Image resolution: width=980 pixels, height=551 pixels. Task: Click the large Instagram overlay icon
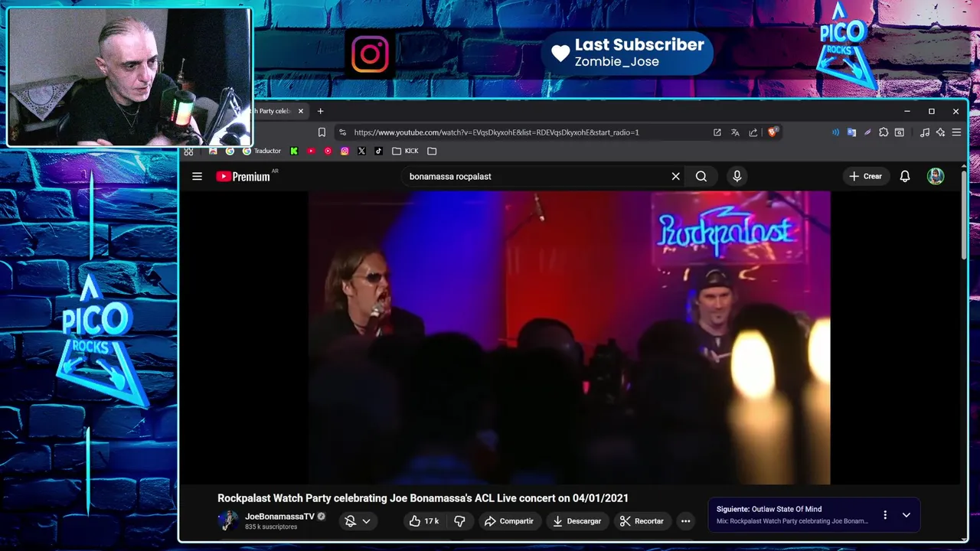tap(371, 54)
